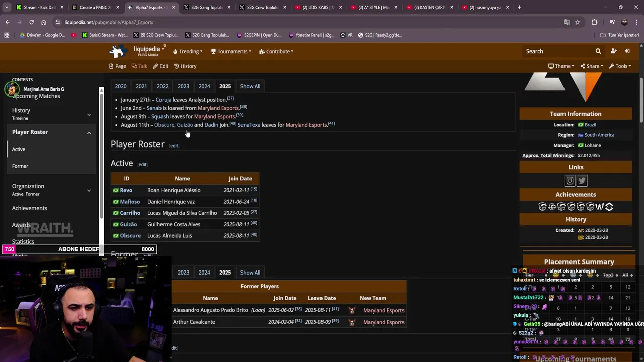644x362 pixels.
Task: Click Show All in timeline tabs
Action: click(x=250, y=86)
